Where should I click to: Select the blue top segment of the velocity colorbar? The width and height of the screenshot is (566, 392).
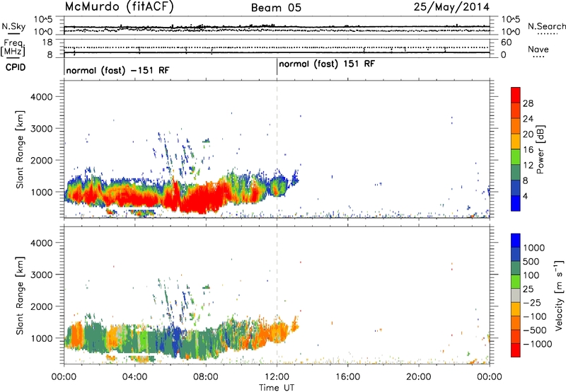tap(516, 241)
